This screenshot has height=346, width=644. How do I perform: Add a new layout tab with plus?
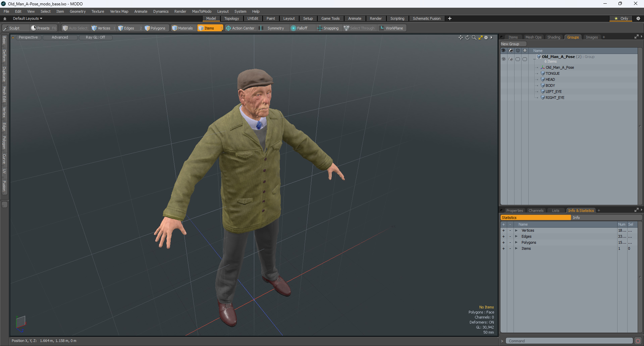[x=450, y=18]
